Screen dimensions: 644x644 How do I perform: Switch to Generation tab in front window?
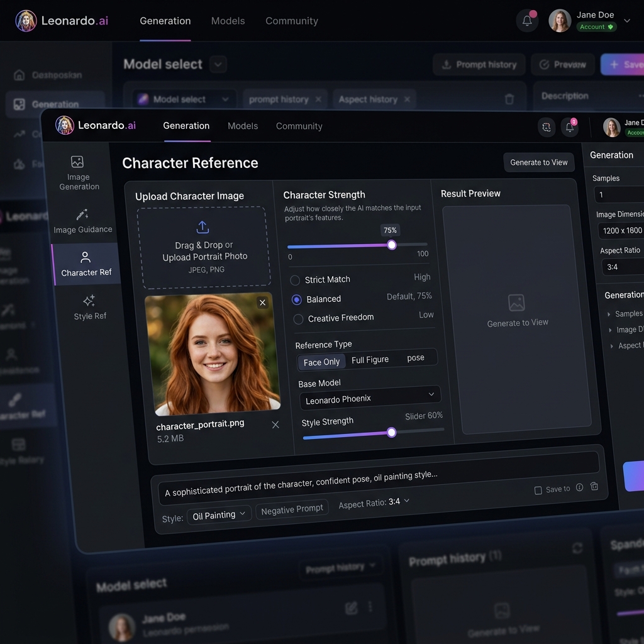coord(186,126)
